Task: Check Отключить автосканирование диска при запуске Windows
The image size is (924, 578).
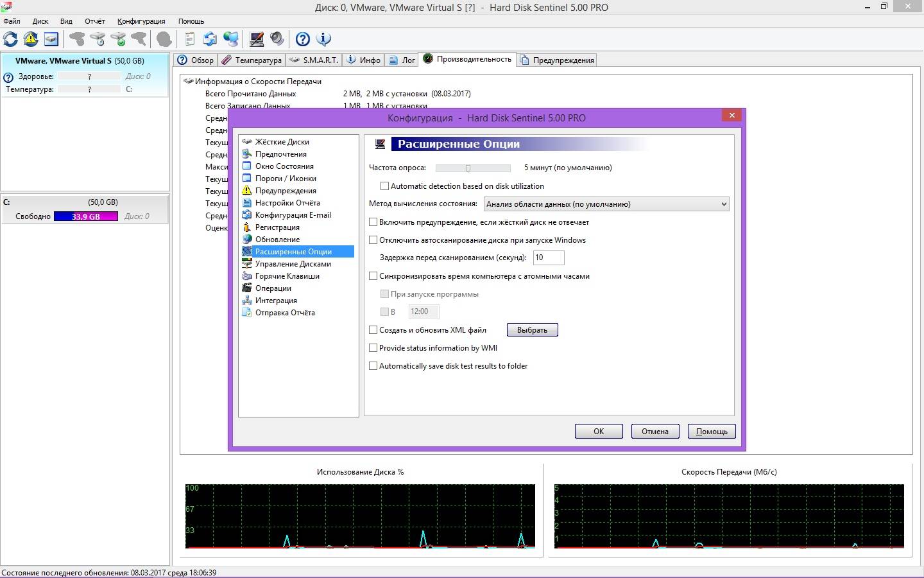Action: click(x=373, y=240)
